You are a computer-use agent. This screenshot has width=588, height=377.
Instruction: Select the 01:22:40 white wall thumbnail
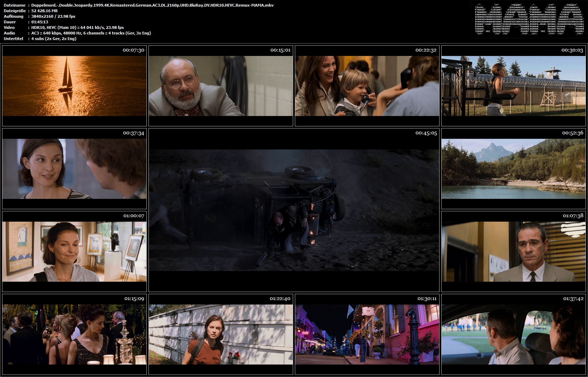tap(221, 334)
